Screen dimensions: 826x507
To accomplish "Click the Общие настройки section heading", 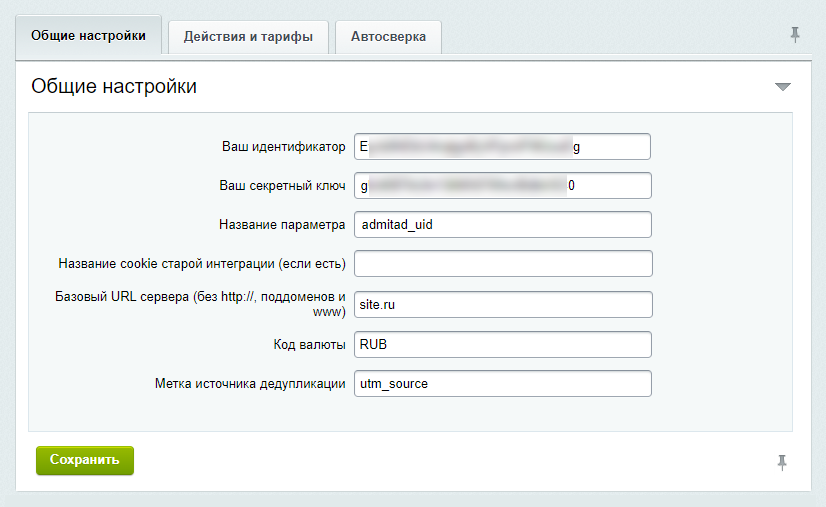I will click(114, 87).
